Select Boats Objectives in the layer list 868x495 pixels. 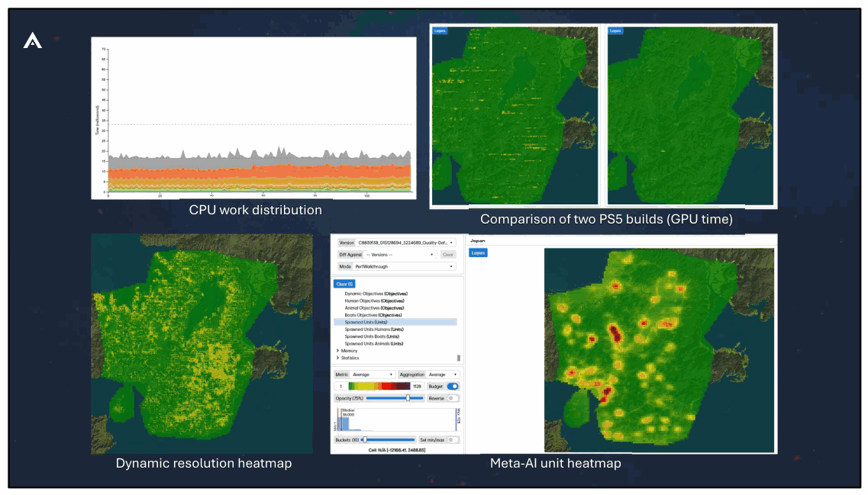point(373,315)
